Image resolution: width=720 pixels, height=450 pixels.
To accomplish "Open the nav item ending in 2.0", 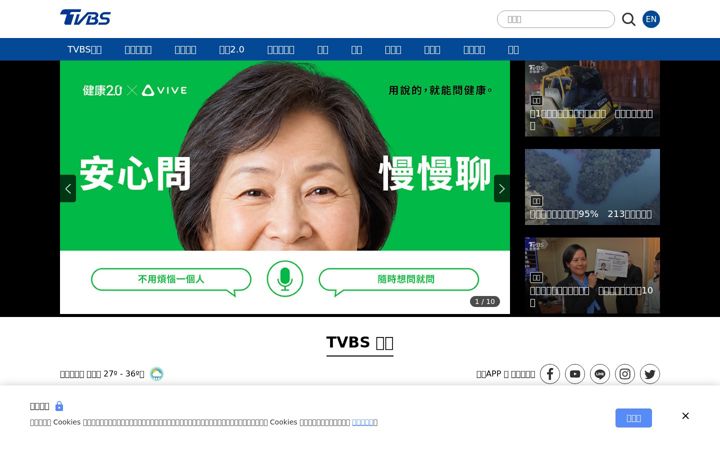I will click(231, 50).
